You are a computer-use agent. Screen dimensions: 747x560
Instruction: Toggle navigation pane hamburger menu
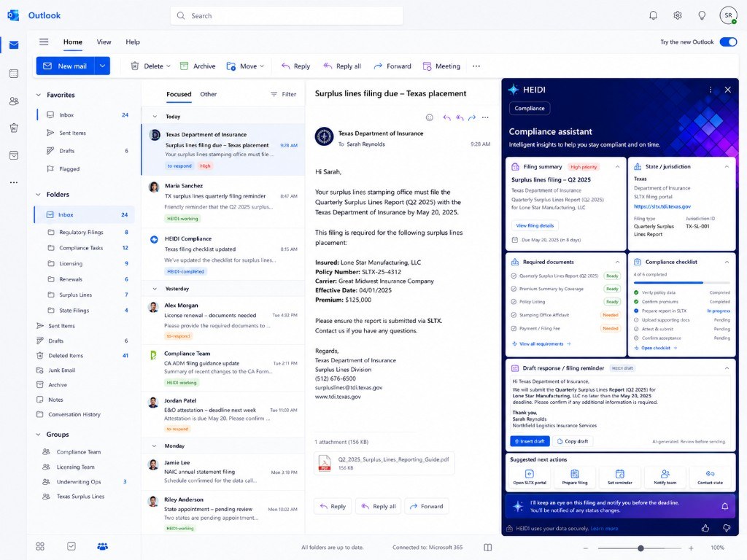click(x=44, y=42)
